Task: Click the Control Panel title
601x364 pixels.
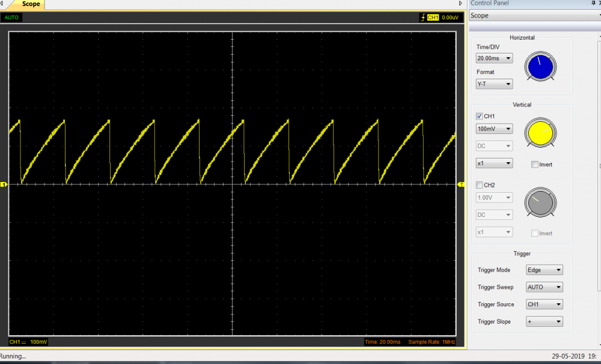Action: (489, 3)
